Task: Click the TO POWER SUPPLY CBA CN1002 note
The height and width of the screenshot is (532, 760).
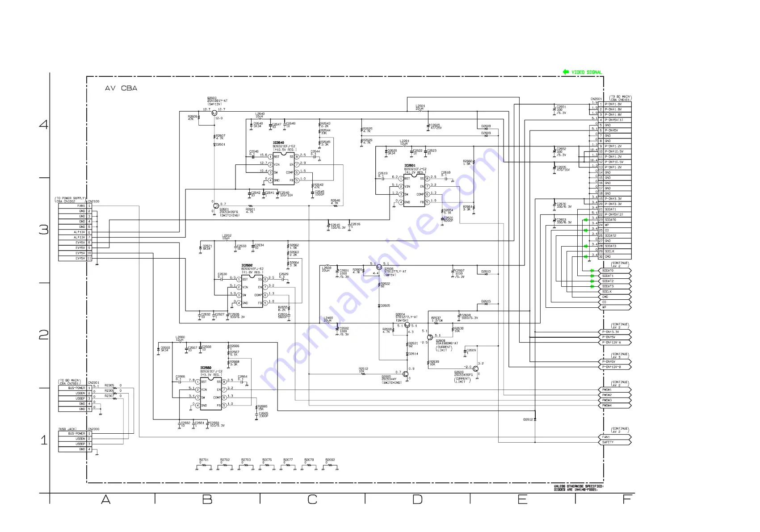Action: coord(71,200)
